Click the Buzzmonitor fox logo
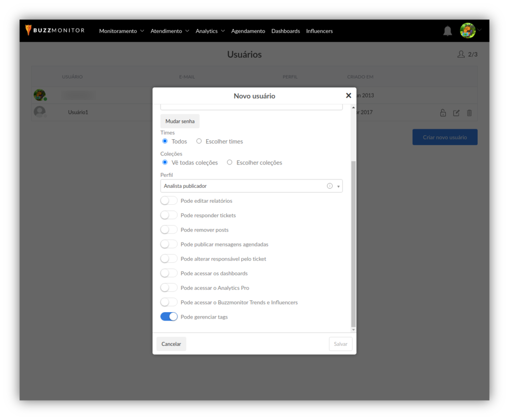Screen dimensions: 509x420 29,30
